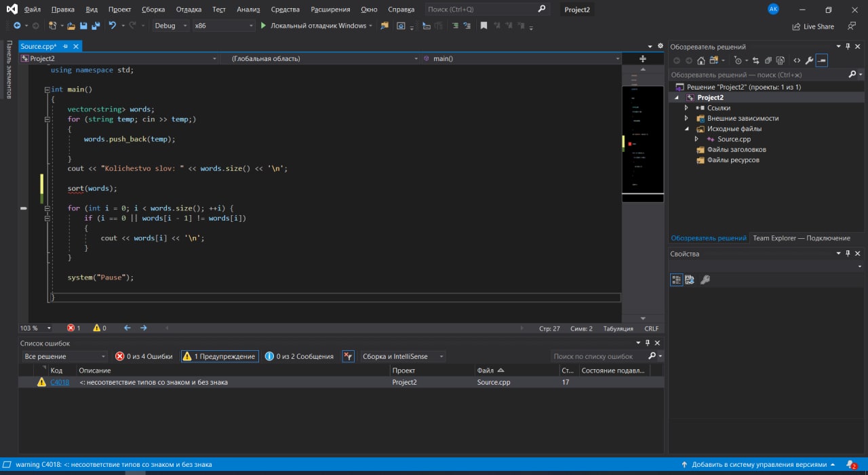Click Property Pages wrench in Properties panel
The image size is (868, 475).
705,280
